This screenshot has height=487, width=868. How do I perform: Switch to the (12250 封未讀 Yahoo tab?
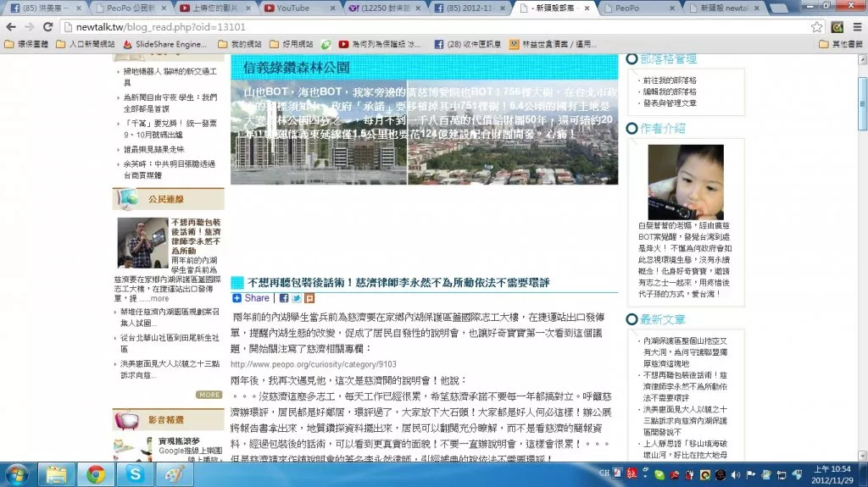tap(384, 8)
